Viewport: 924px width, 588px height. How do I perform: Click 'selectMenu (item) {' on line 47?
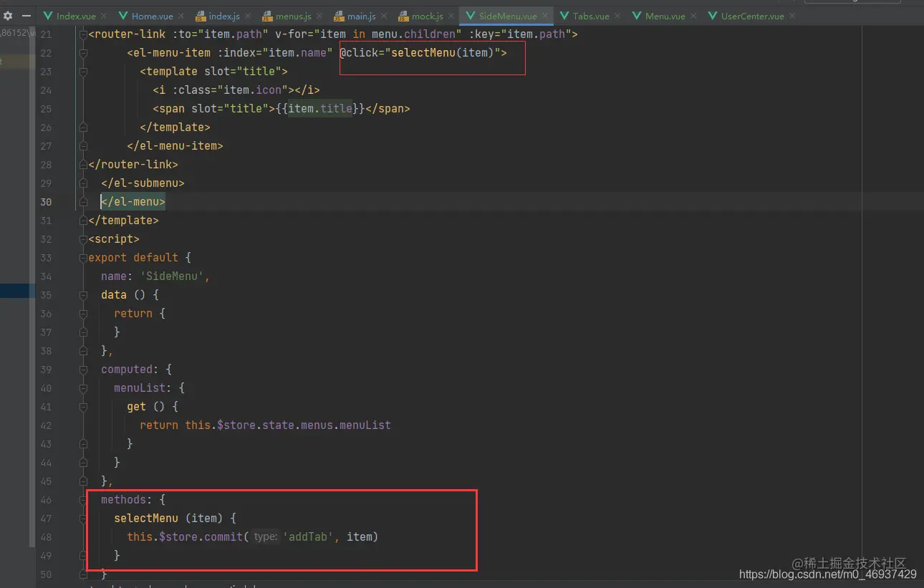pyautogui.click(x=175, y=518)
